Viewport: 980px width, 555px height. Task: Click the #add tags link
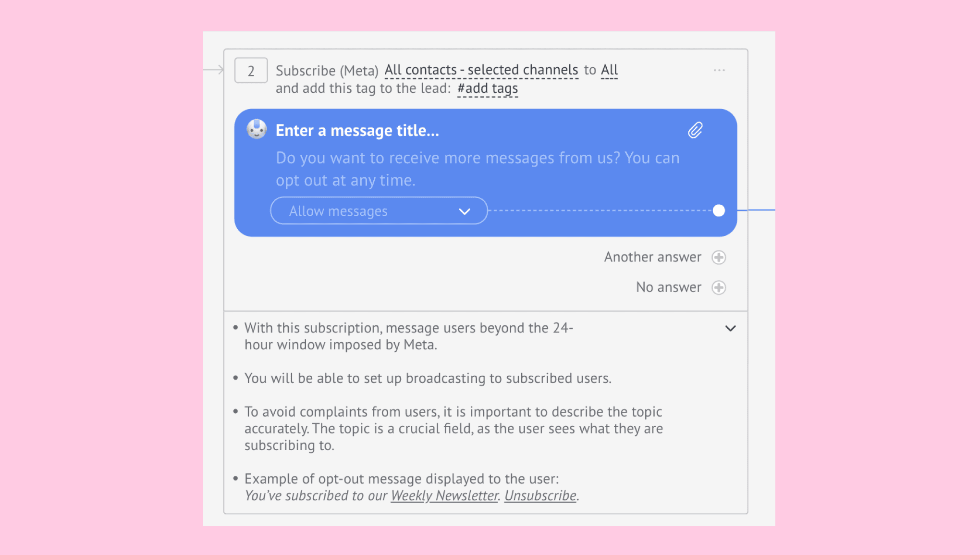click(488, 89)
